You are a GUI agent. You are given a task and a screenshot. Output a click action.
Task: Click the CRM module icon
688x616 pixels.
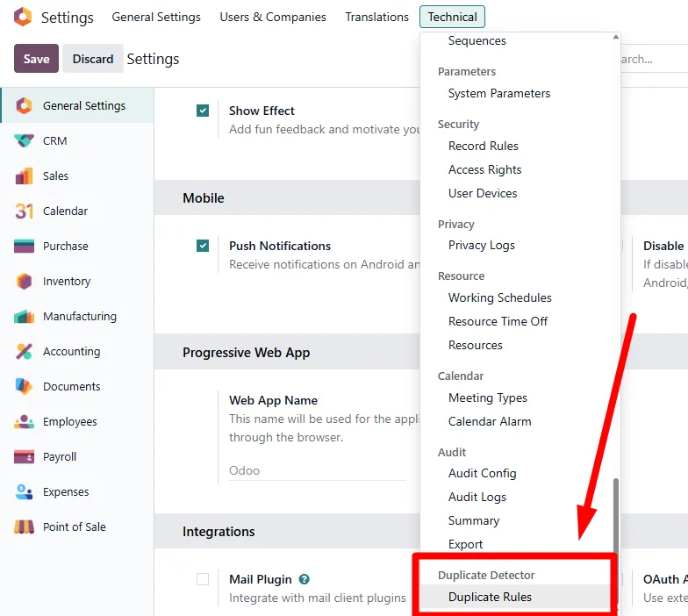point(24,140)
